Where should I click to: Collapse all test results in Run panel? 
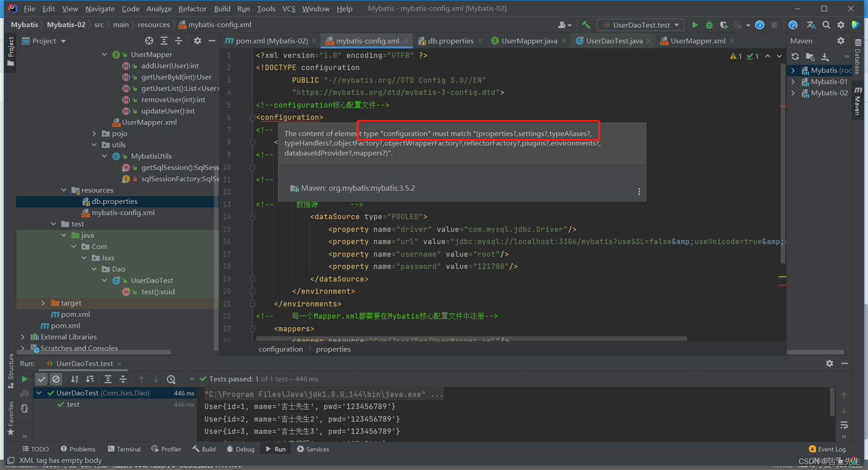[123, 379]
